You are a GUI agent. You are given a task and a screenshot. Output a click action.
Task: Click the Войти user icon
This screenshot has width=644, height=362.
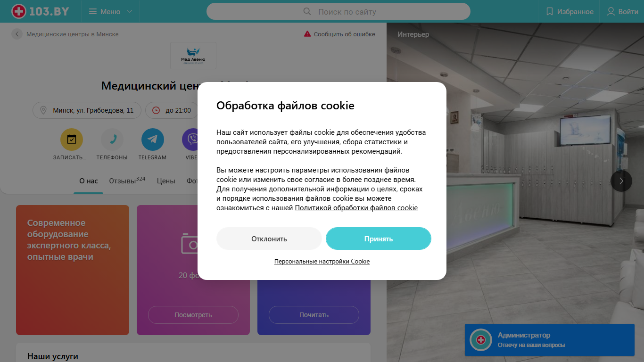(611, 11)
